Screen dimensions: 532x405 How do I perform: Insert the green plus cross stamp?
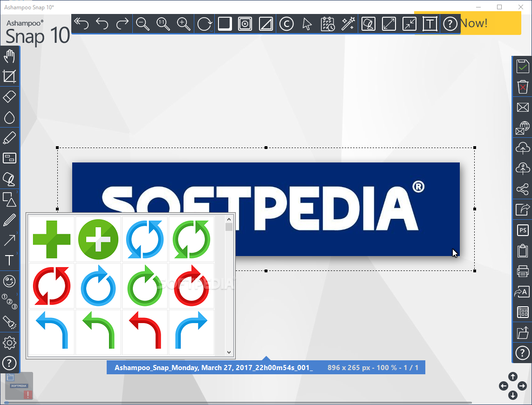click(x=52, y=240)
